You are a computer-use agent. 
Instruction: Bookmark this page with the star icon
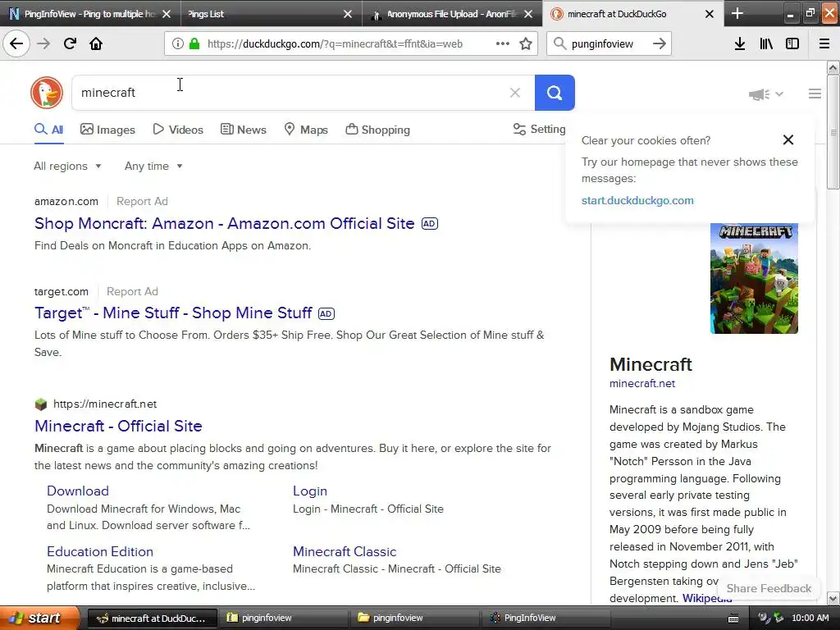pos(526,43)
